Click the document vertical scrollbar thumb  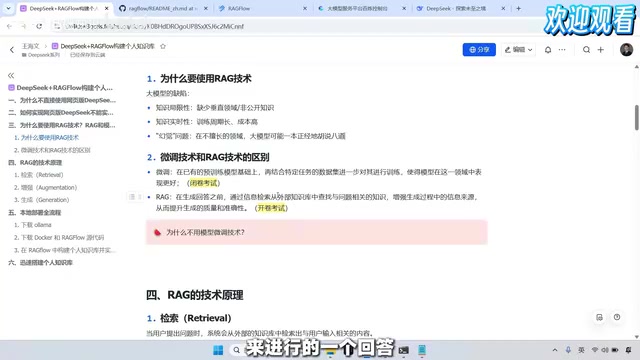[637, 118]
